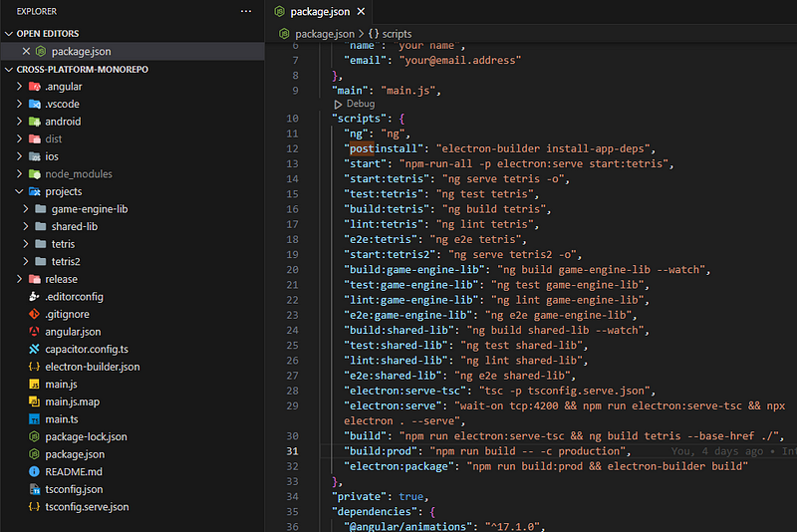Click the shared-lib folder icon

pyautogui.click(x=41, y=226)
